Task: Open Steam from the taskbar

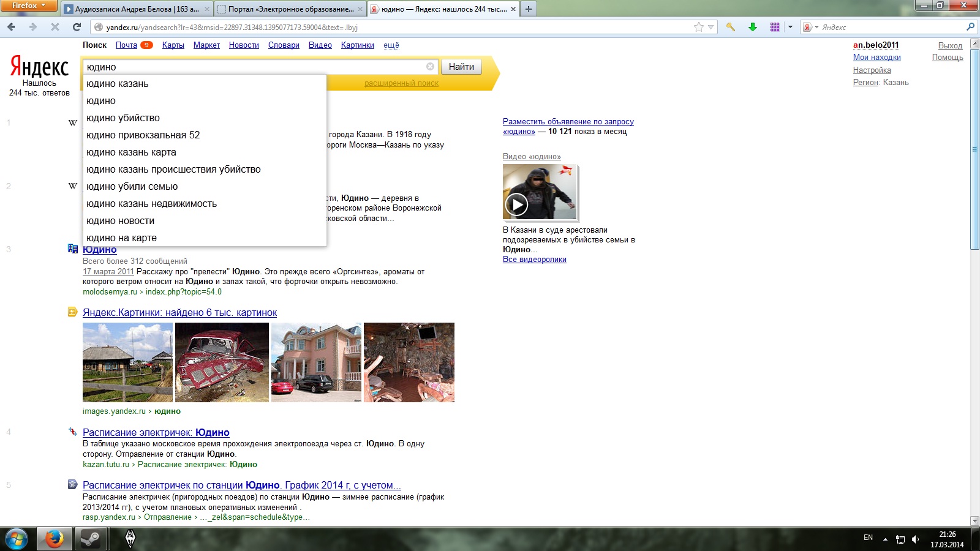Action: (91, 539)
